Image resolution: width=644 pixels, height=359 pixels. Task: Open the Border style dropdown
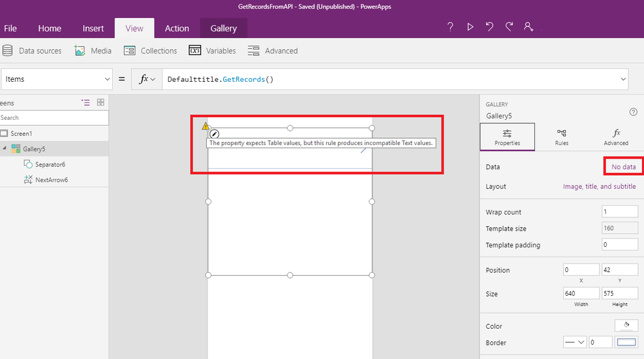tap(574, 342)
